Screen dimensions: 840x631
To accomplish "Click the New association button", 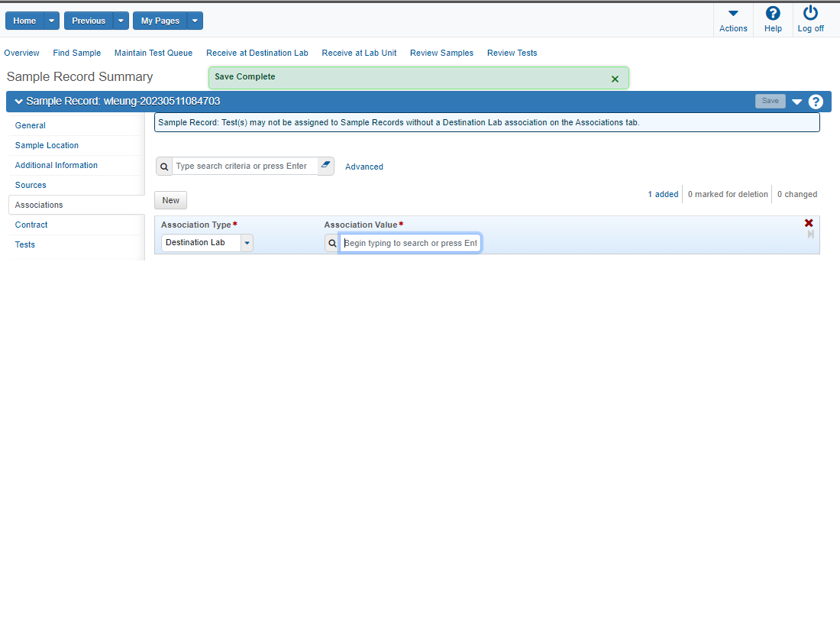I will coord(171,200).
